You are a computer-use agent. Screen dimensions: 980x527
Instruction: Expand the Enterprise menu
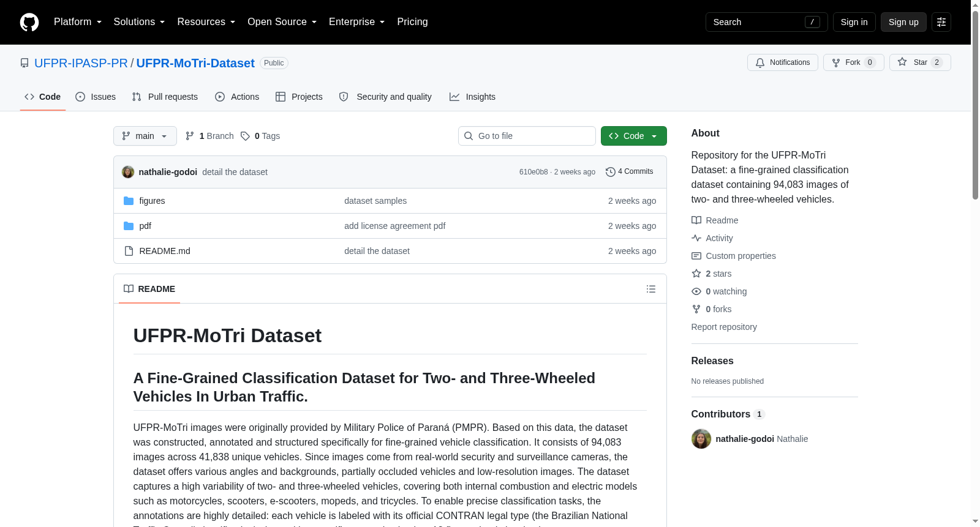[356, 22]
